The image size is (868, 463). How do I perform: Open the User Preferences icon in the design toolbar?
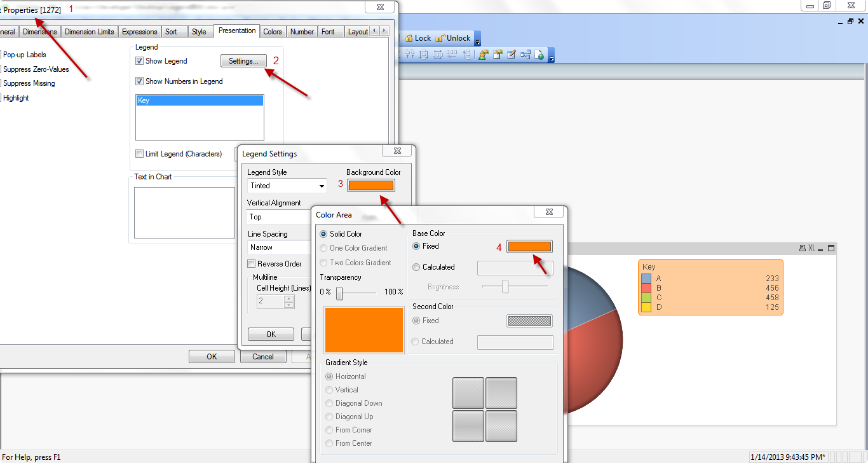[484, 55]
